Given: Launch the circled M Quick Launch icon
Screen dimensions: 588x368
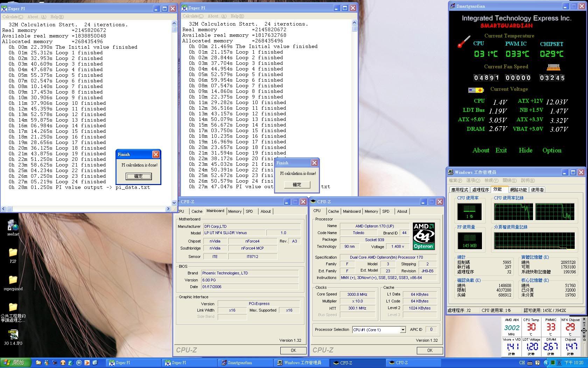Looking at the screenshot, I should [x=79, y=363].
